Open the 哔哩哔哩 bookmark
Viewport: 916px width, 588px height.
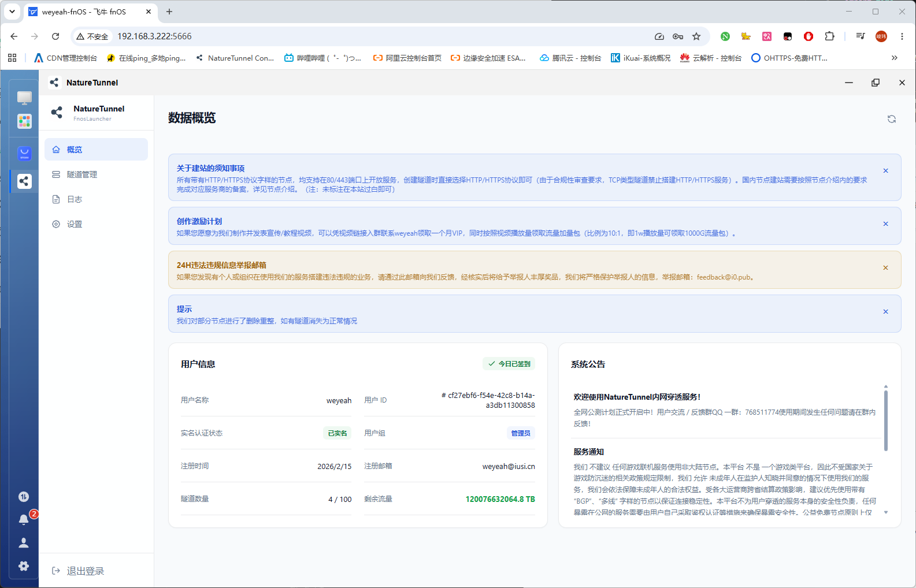pos(322,58)
